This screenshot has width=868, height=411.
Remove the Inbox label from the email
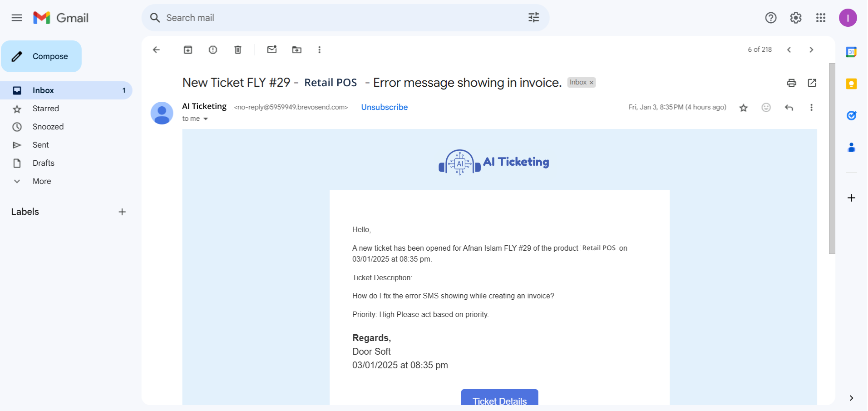(x=592, y=83)
